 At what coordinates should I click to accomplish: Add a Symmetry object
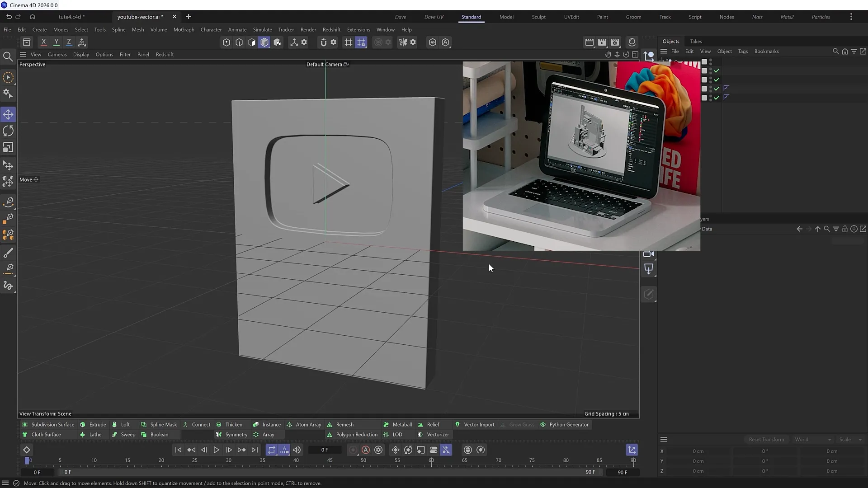pyautogui.click(x=231, y=434)
